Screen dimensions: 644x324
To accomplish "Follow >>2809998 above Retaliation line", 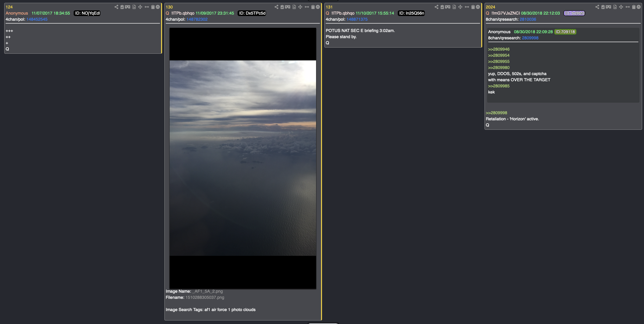I will tap(496, 113).
